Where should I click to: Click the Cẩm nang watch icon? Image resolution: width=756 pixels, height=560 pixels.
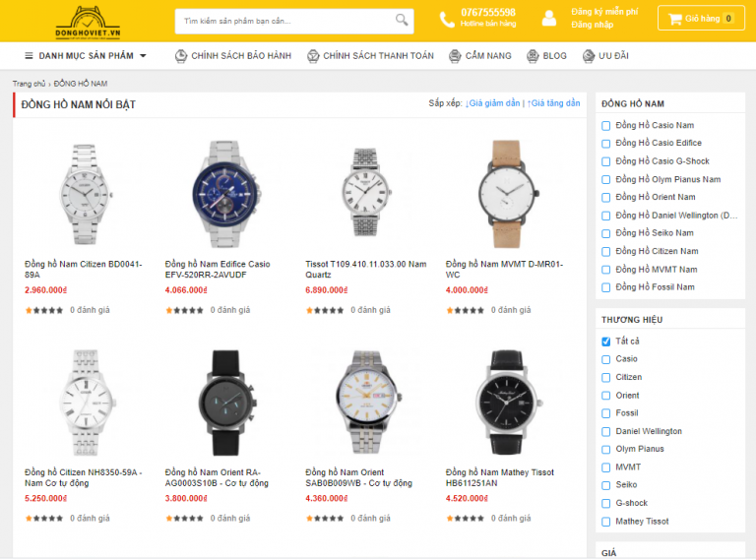pyautogui.click(x=455, y=56)
